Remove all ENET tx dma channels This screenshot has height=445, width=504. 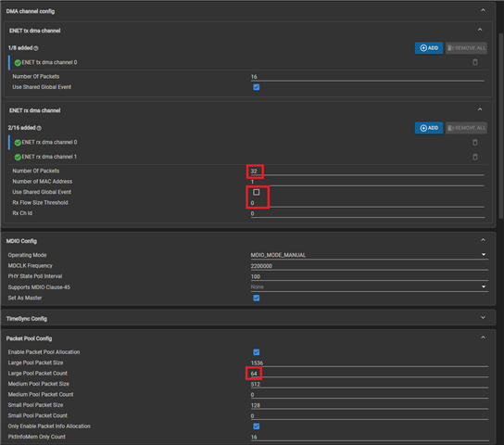pyautogui.click(x=466, y=48)
